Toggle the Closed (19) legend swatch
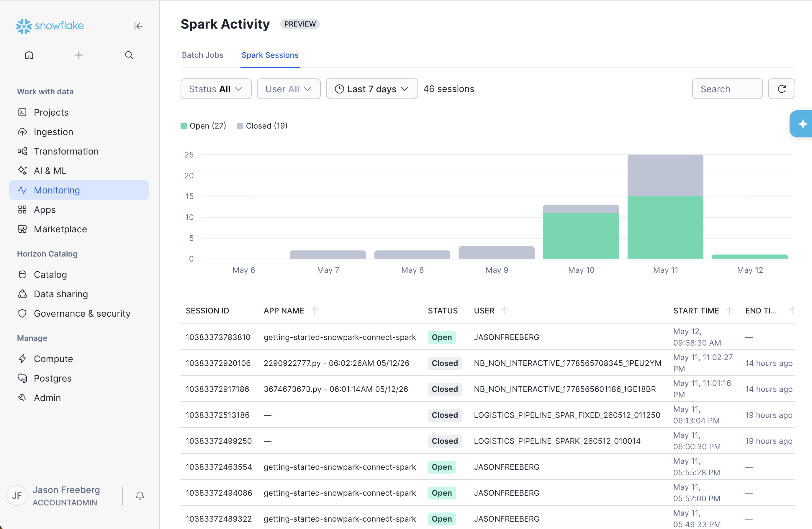The height and width of the screenshot is (529, 812). point(240,126)
